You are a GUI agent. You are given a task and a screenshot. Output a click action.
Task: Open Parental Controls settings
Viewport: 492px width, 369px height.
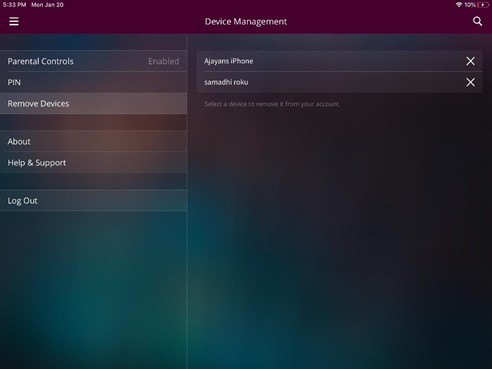[x=93, y=61]
